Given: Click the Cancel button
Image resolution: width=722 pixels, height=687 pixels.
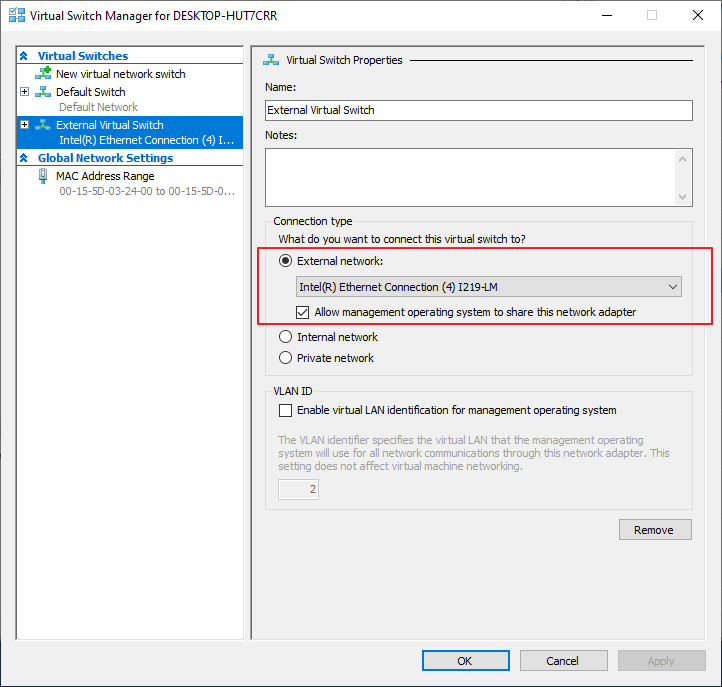Looking at the screenshot, I should (x=564, y=661).
